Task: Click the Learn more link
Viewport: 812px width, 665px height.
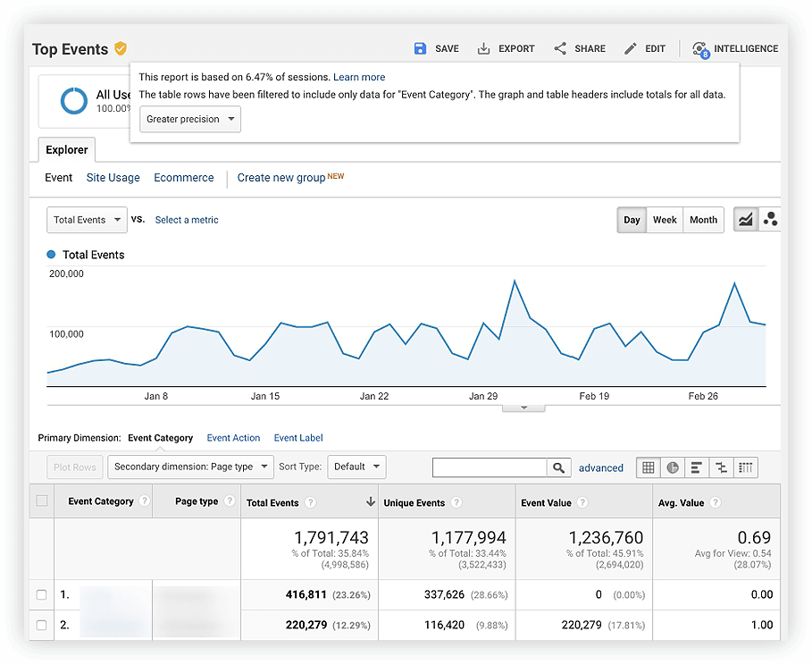Action: coord(359,77)
